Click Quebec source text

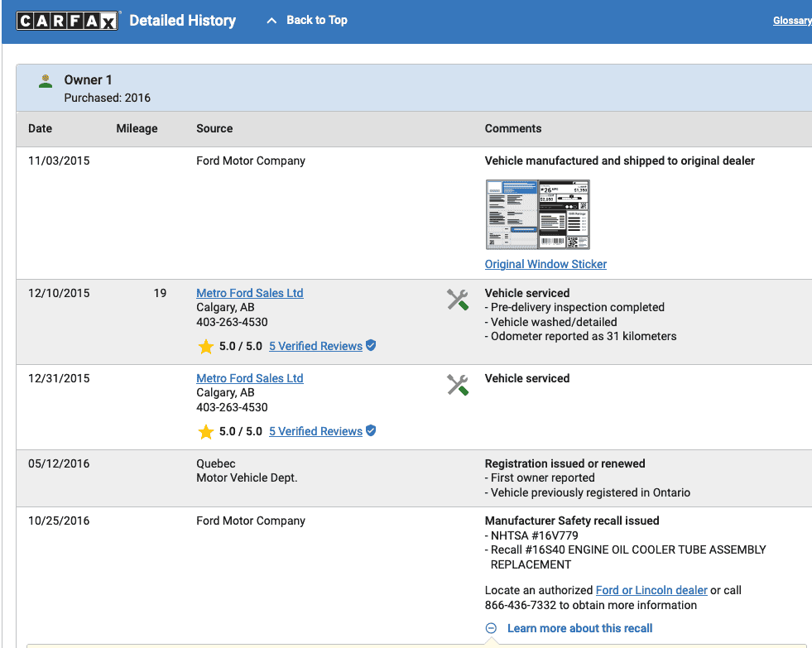216,463
